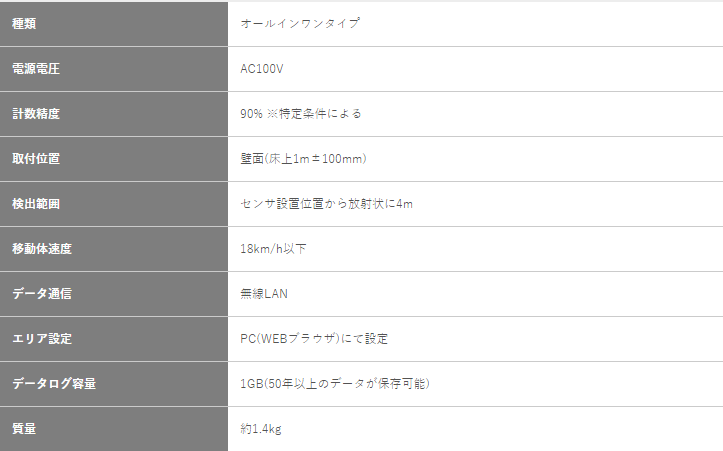Image resolution: width=723 pixels, height=451 pixels.
Task: Select the データログ容量 label cell
Action: pyautogui.click(x=114, y=384)
